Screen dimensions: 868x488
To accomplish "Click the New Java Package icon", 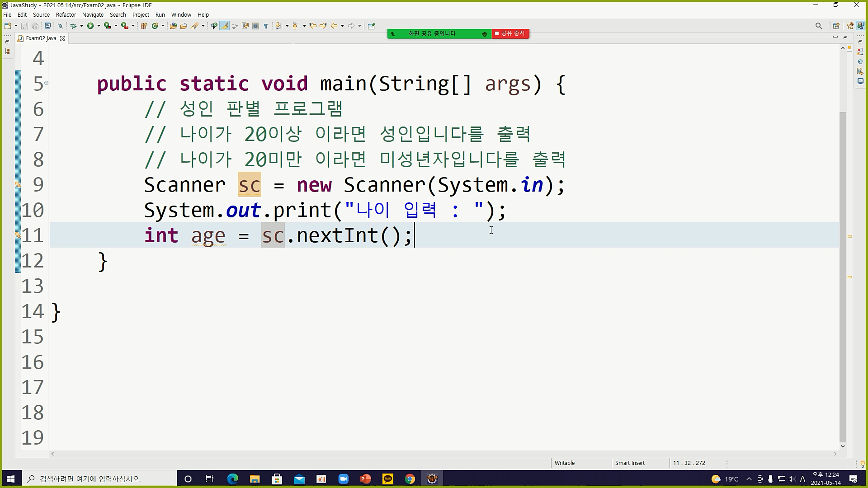I will 144,26.
